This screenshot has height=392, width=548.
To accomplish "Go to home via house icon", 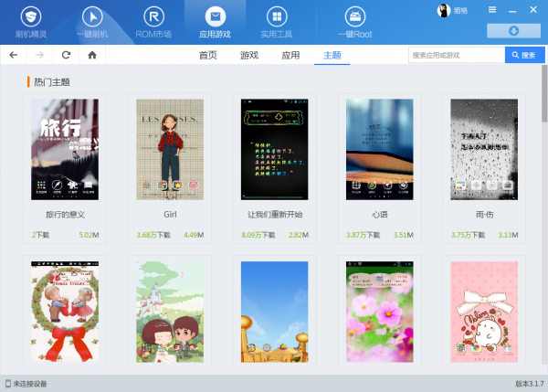I will [92, 55].
